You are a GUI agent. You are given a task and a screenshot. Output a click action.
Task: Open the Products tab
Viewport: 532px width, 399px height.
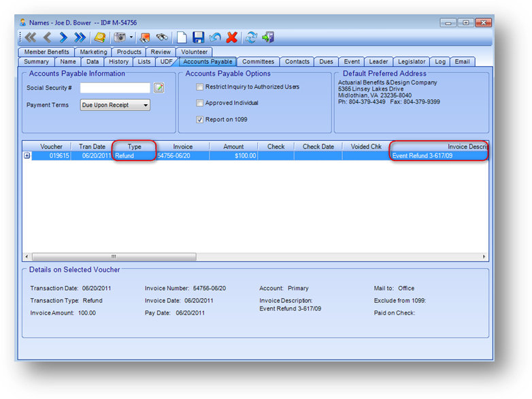pyautogui.click(x=129, y=52)
